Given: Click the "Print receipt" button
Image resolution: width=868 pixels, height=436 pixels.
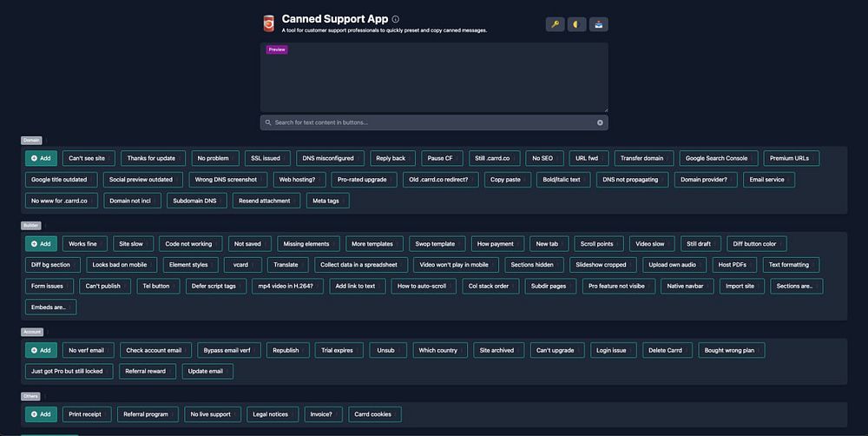Looking at the screenshot, I should (x=87, y=413).
